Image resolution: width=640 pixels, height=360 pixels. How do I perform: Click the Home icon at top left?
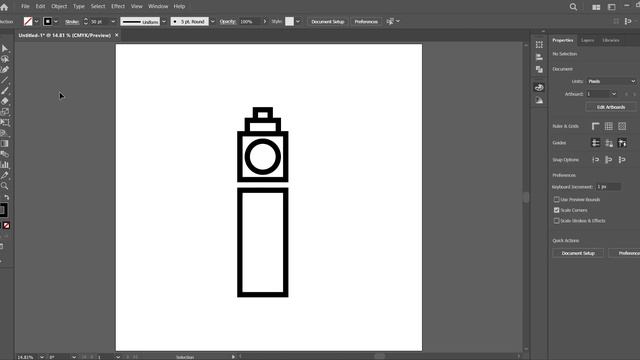click(x=4, y=7)
